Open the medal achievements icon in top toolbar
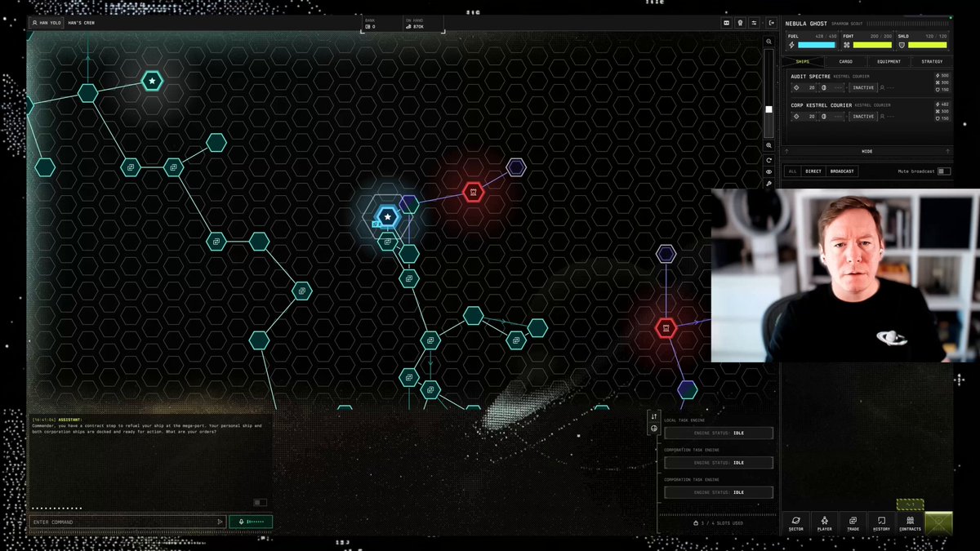The width and height of the screenshot is (980, 551). (x=740, y=23)
